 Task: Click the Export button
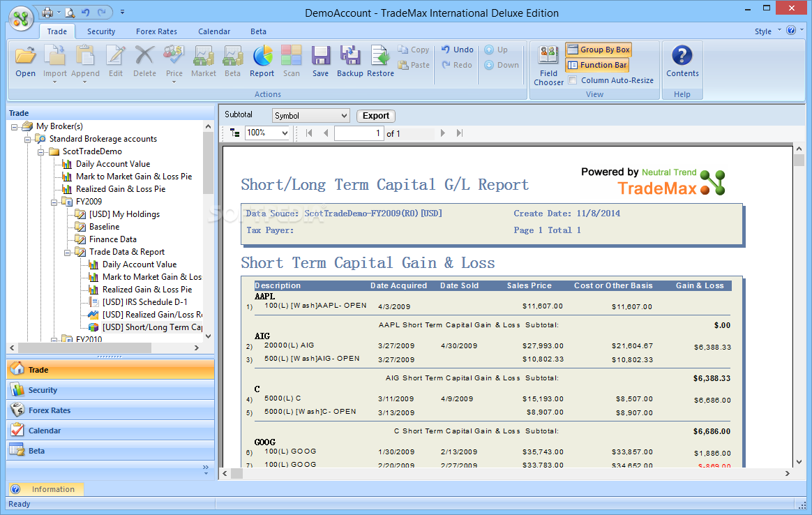(376, 116)
